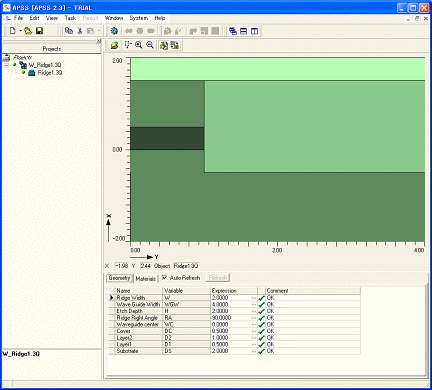Open the File menu
Screen dimensions: 432x390
18,18
